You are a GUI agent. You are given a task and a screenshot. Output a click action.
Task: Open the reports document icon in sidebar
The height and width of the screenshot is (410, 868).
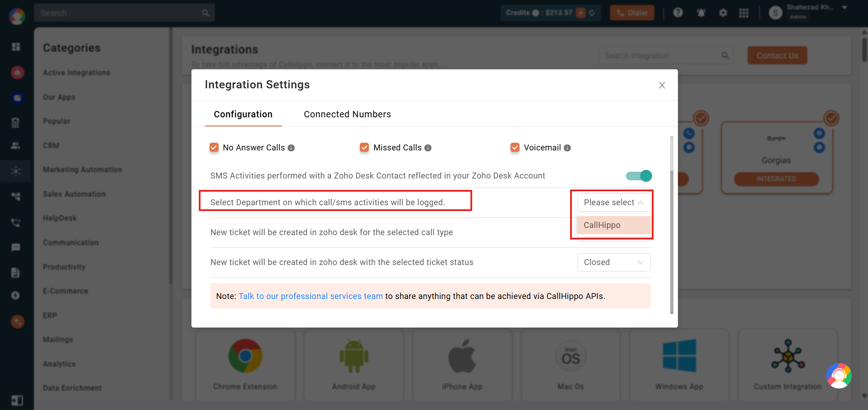point(16,272)
